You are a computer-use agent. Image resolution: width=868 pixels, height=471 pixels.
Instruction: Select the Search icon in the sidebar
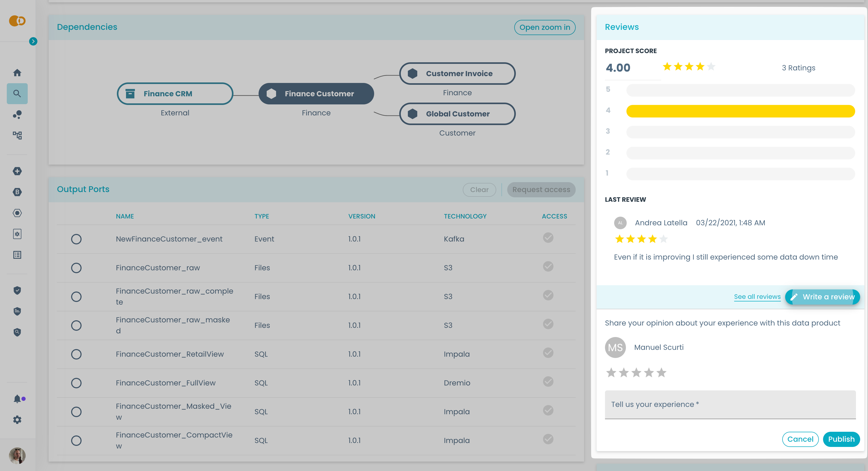coord(17,93)
